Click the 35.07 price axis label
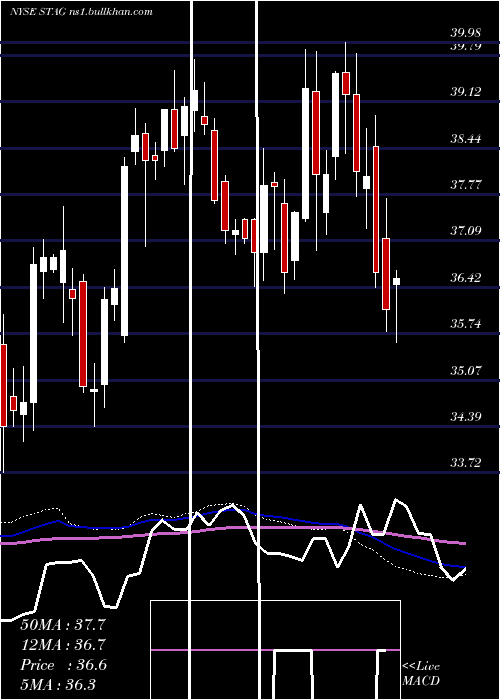Image resolution: width=500 pixels, height=700 pixels. (x=465, y=371)
